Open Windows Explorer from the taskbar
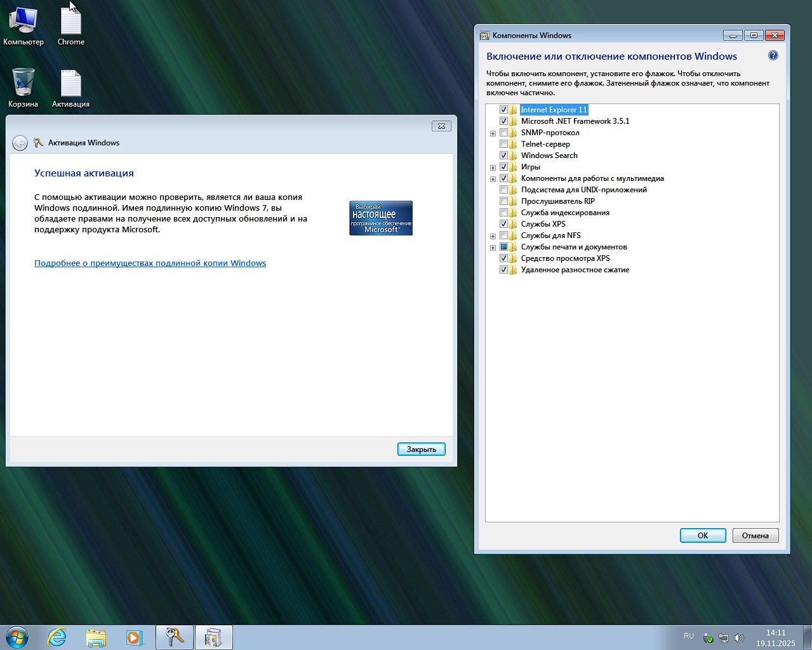812x650 pixels. point(96,637)
